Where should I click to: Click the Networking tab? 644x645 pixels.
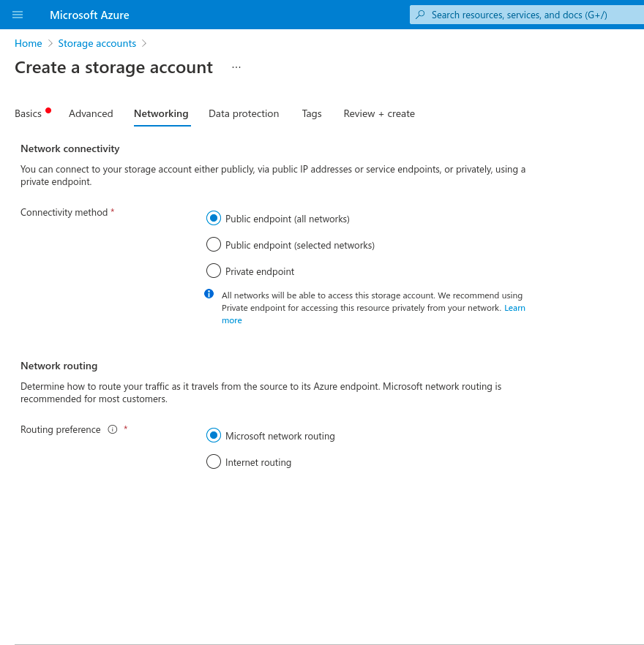tap(161, 114)
